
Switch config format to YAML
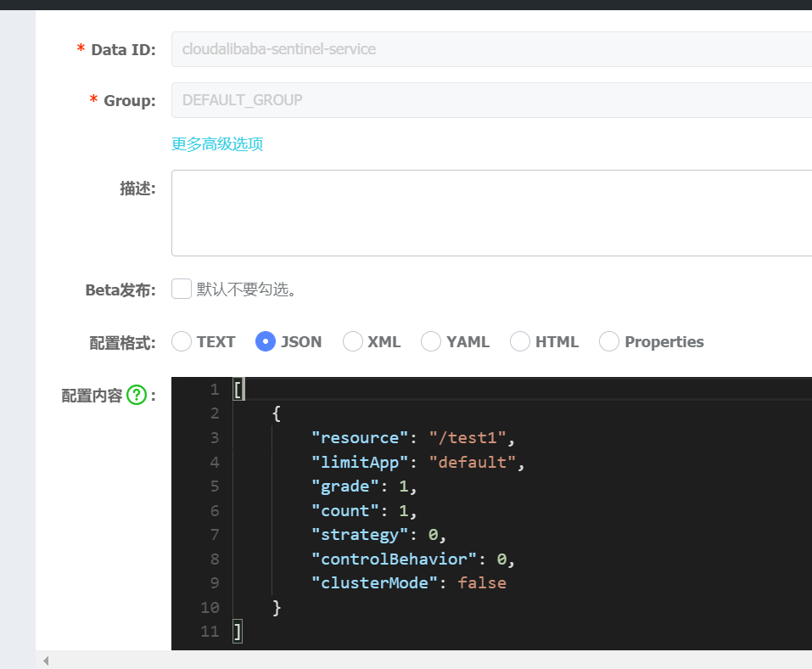[x=431, y=342]
